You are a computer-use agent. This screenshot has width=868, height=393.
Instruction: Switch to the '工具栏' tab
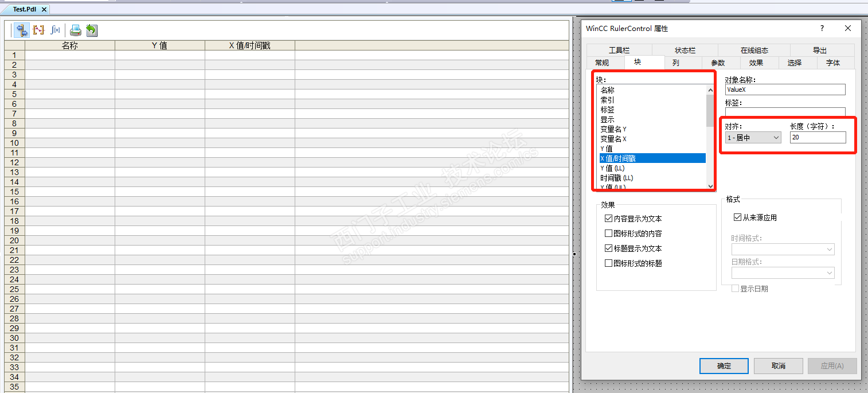click(x=619, y=50)
